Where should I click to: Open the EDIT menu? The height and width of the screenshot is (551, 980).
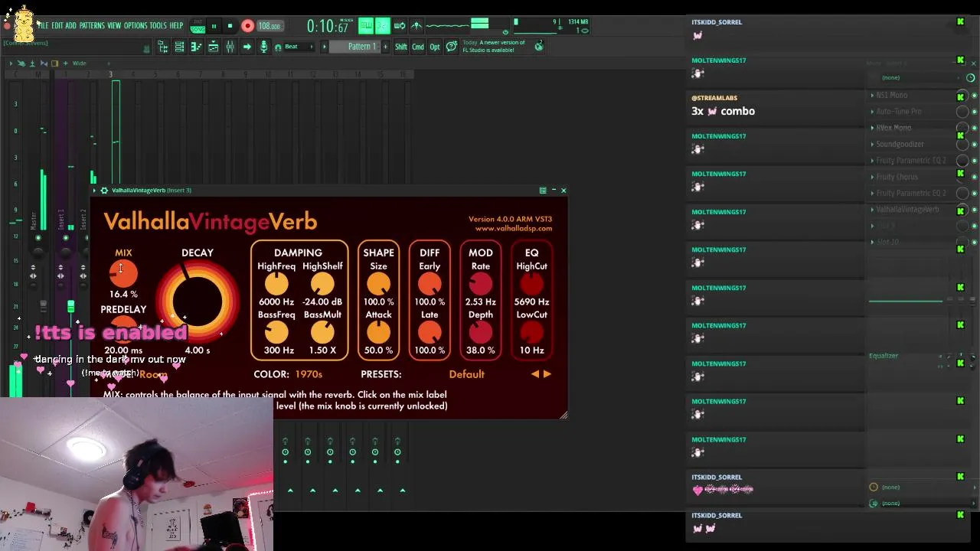pyautogui.click(x=57, y=26)
